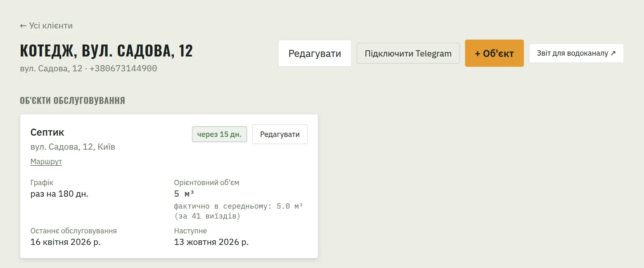Click the next service date '13 жовтня 2026 р.'
Viewport: 644px width, 268px height.
point(211,242)
